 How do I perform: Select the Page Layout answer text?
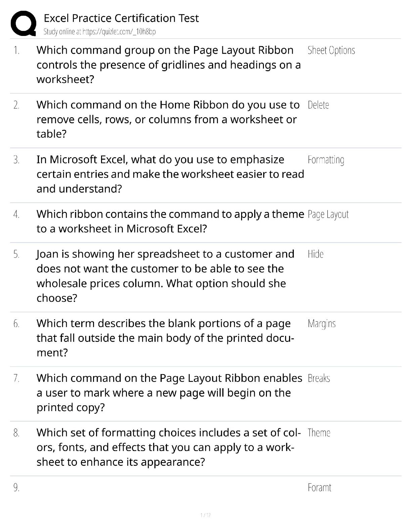[x=328, y=214]
